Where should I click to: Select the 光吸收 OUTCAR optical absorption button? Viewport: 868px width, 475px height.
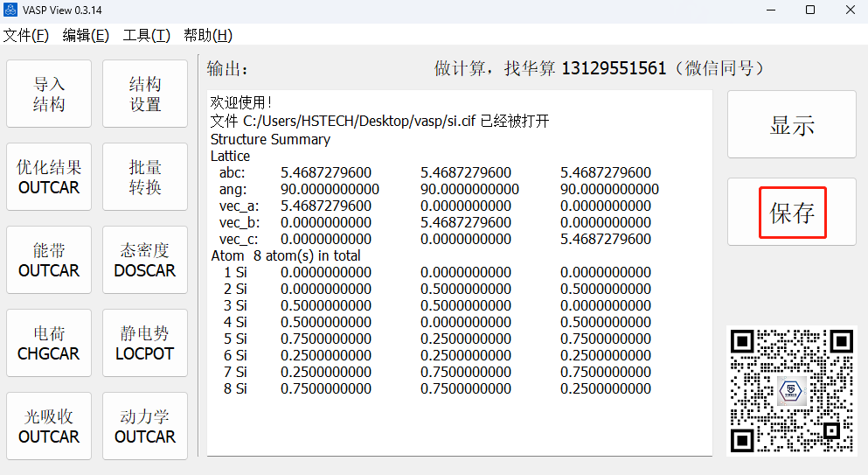tap(49, 427)
